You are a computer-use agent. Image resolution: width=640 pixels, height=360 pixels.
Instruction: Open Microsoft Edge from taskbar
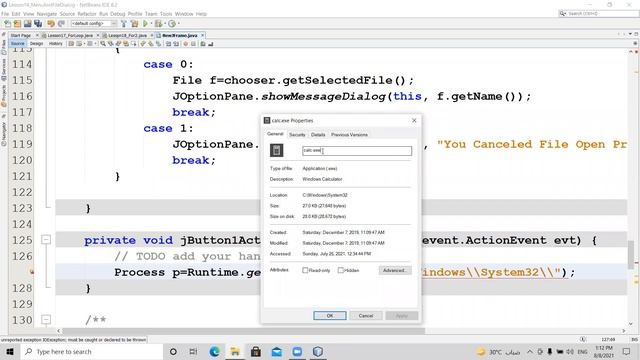tap(214, 351)
